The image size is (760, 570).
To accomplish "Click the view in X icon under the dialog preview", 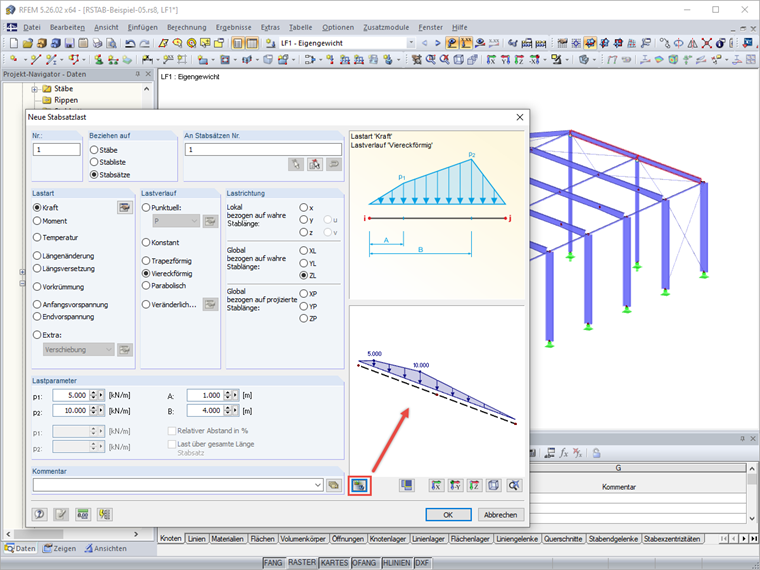I will tap(437, 485).
